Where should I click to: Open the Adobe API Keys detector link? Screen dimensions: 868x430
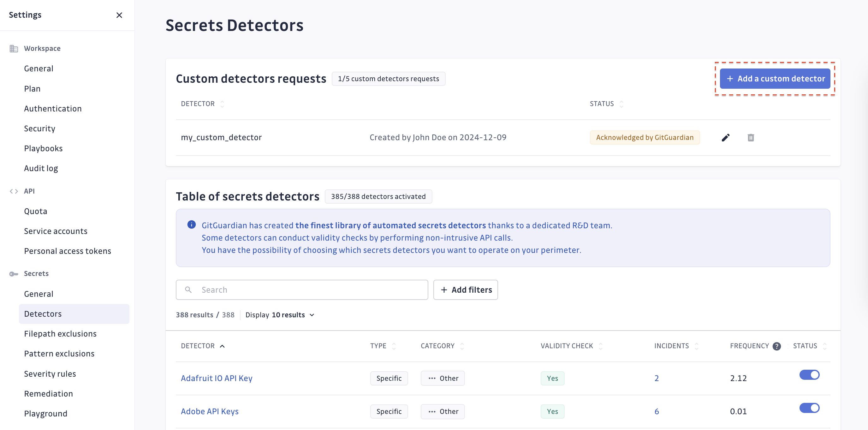coord(210,411)
